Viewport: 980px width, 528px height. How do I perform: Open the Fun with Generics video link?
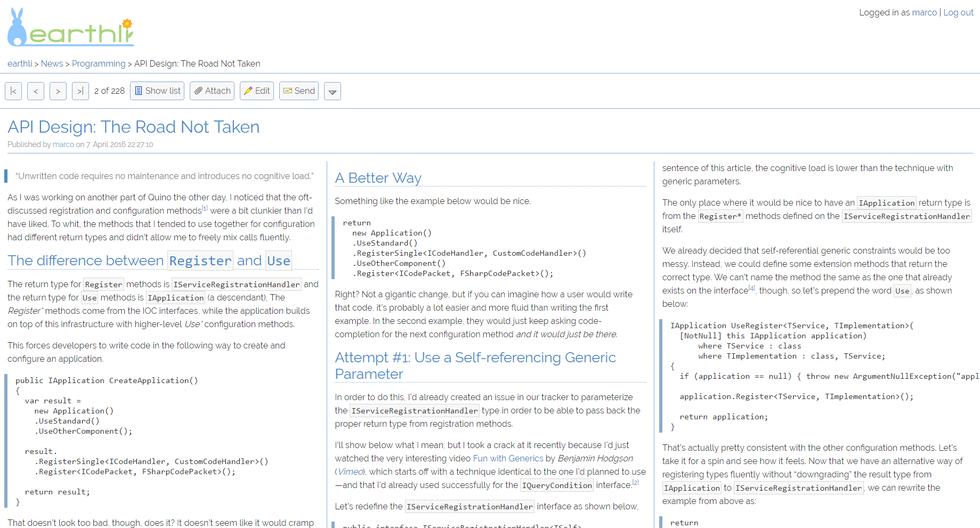(508, 458)
